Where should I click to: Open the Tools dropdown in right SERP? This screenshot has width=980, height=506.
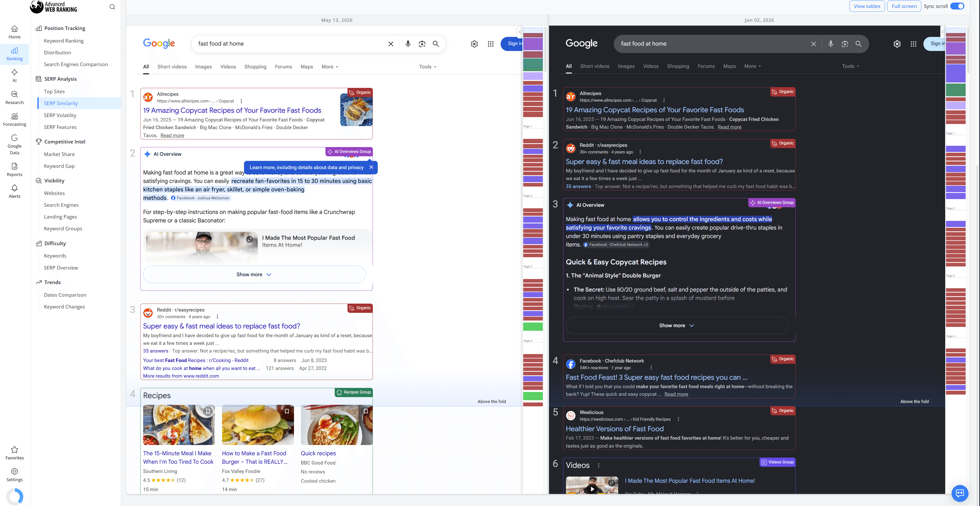[x=851, y=66]
